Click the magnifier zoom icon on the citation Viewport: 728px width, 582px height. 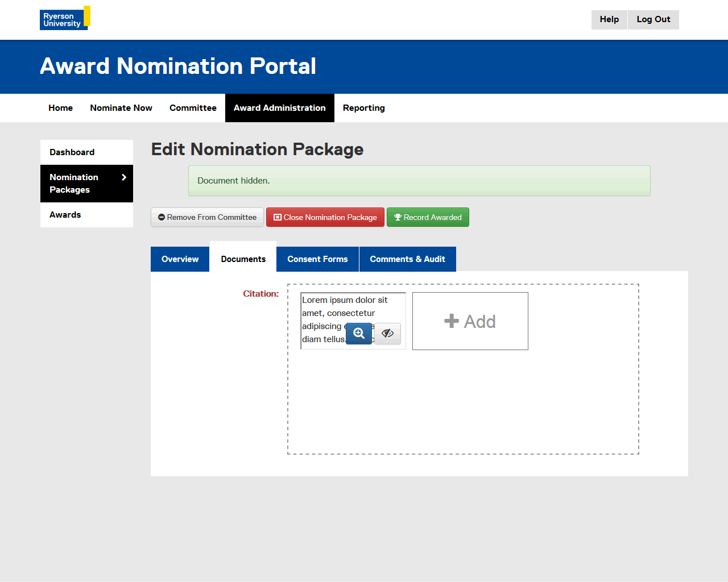pos(358,334)
